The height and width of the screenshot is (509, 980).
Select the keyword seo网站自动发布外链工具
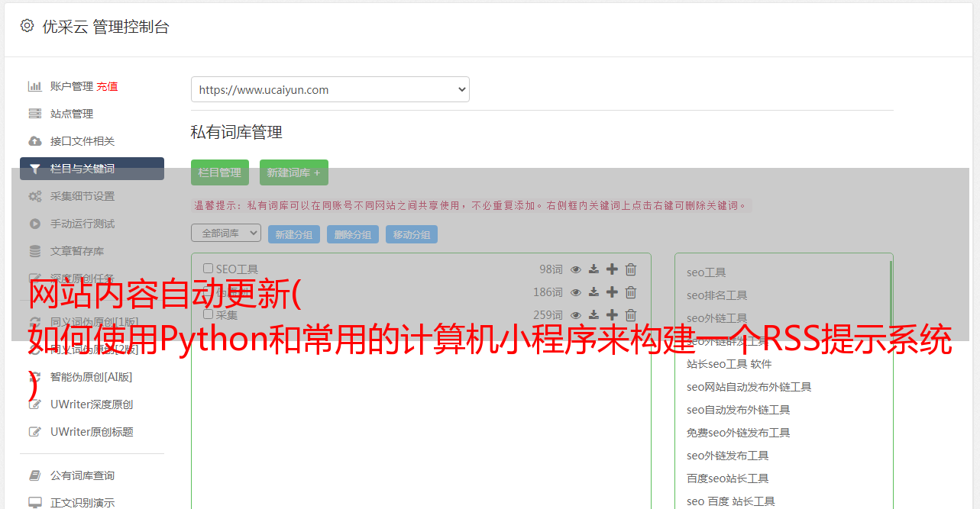pos(749,387)
